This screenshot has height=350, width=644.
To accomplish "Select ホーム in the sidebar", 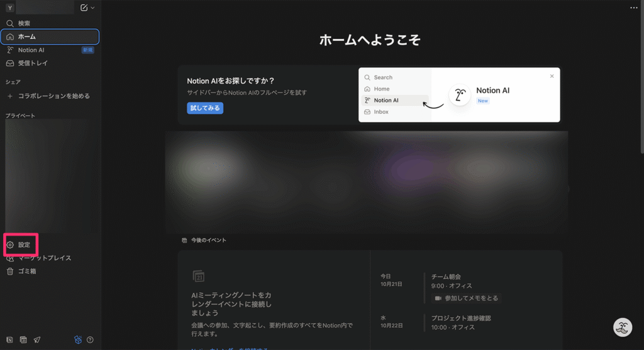I will (26, 36).
